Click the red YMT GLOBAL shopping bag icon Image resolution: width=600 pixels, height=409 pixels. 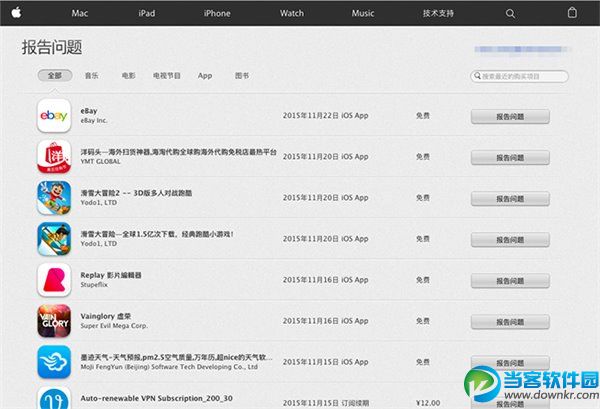[54, 156]
